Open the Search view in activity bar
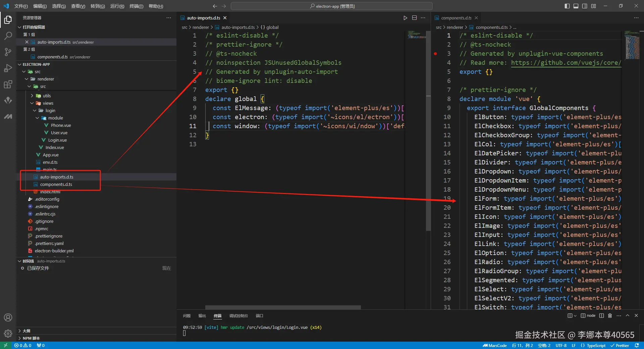This screenshot has width=644, height=349. pyautogui.click(x=8, y=36)
